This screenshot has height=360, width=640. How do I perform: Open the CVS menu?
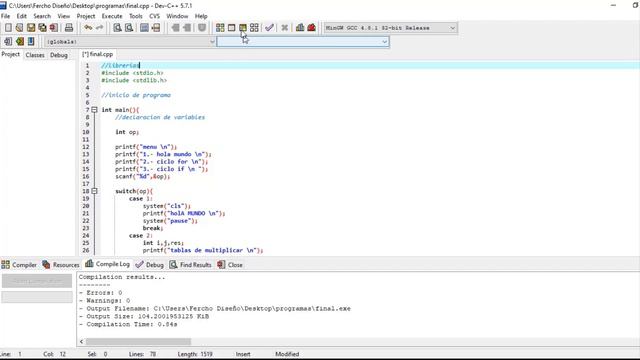[154, 16]
